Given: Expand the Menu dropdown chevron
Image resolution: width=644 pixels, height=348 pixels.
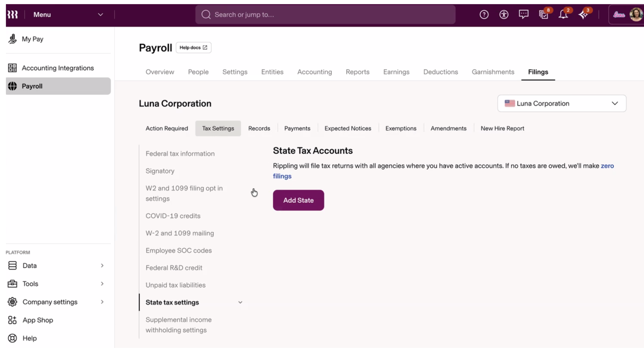Looking at the screenshot, I should [x=100, y=14].
